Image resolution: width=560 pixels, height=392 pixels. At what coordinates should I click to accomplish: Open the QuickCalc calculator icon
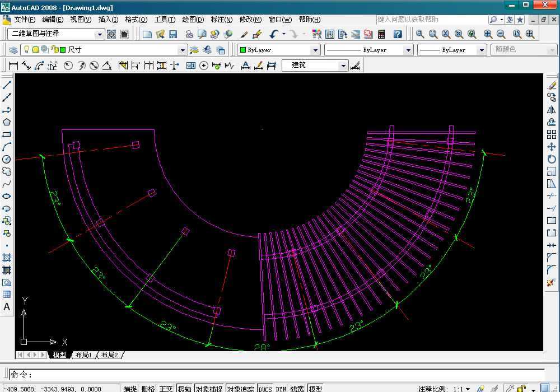coord(381,34)
